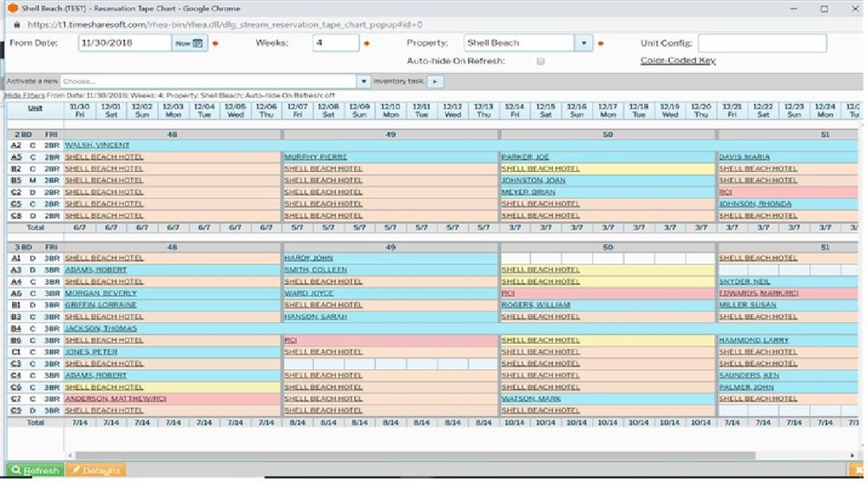This screenshot has height=488, width=868.
Task: Run the inventory task arrow button
Action: click(435, 82)
